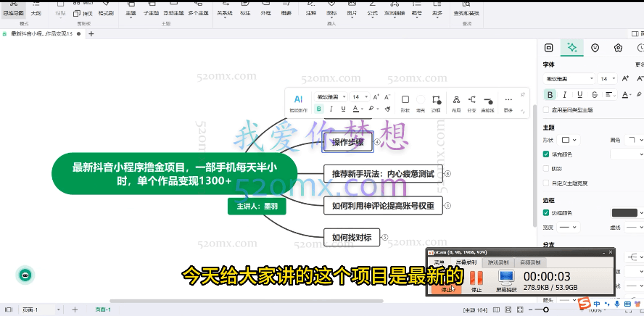This screenshot has height=316, width=644.
Task: Open the 形状 shape dropdown in 主题 section
Action: pos(569,140)
